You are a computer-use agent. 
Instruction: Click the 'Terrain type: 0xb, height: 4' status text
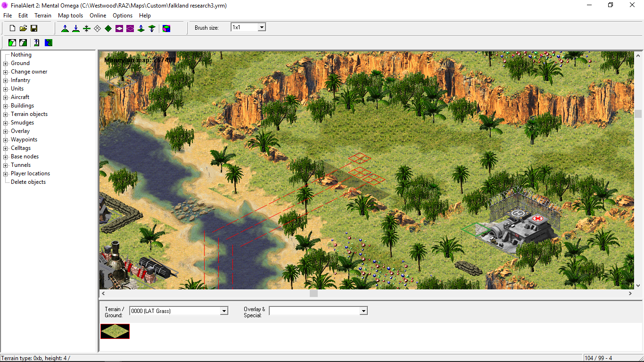[x=36, y=358]
